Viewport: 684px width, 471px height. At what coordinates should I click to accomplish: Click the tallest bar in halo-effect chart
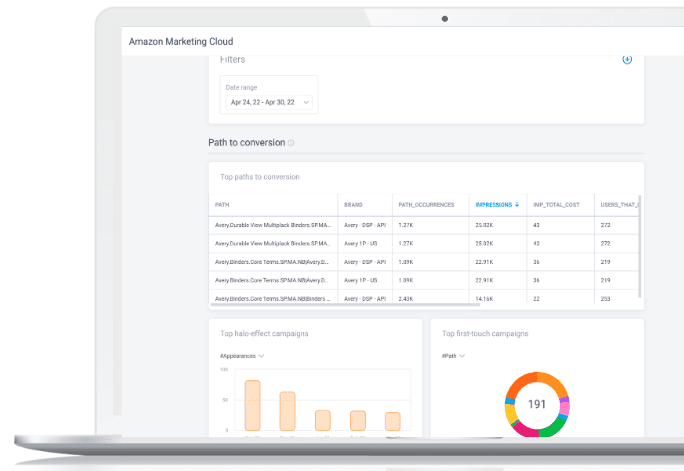tap(253, 406)
